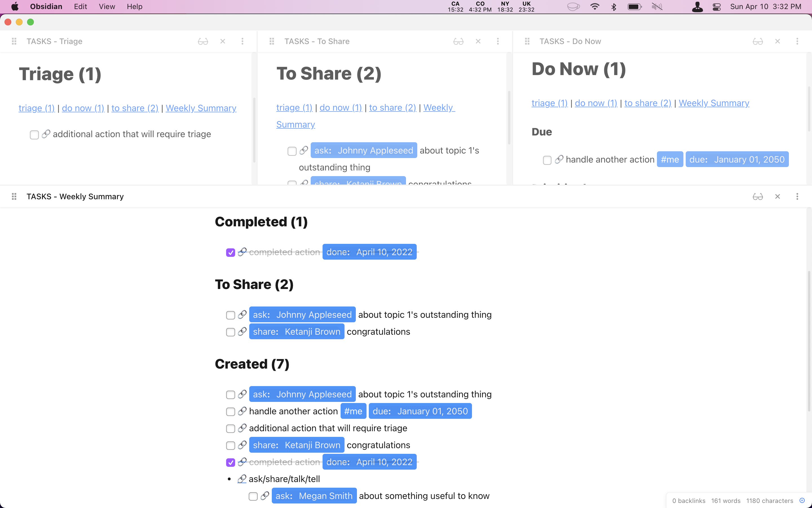The width and height of the screenshot is (812, 508).
Task: Open the Obsidian app menu
Action: pos(46,6)
